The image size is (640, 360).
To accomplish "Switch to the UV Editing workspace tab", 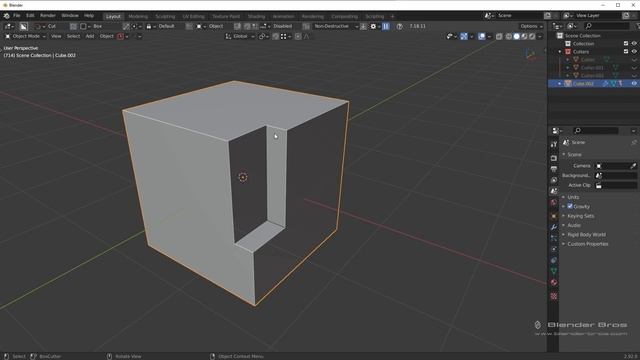I will [x=193, y=16].
